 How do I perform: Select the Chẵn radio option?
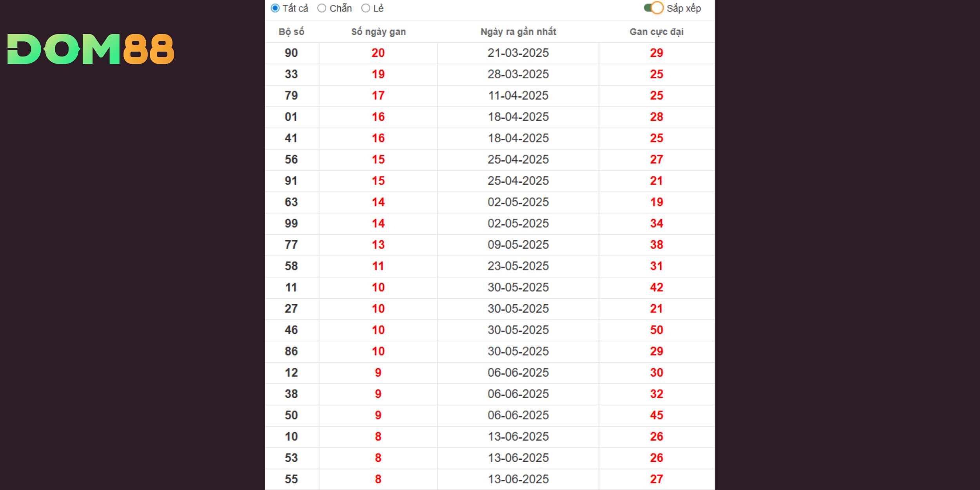(x=322, y=8)
